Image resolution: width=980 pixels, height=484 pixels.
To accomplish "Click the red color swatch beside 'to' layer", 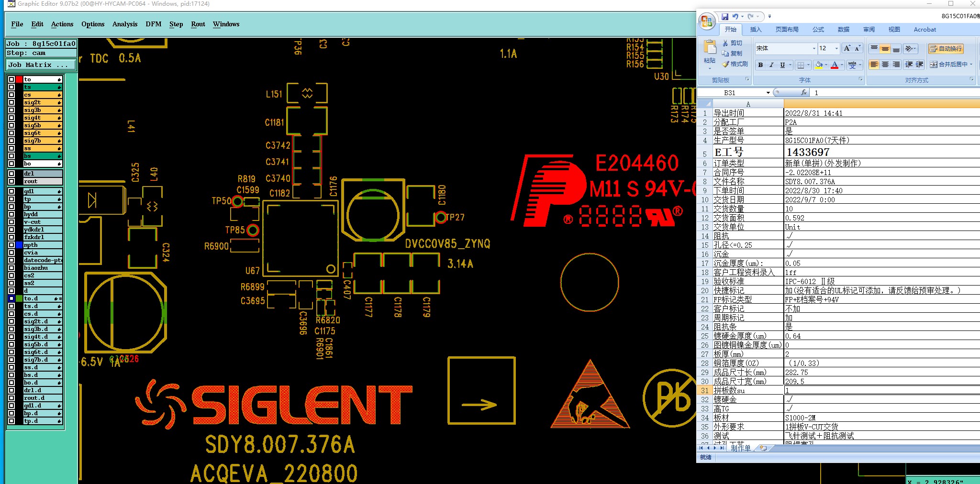I will click(19, 79).
